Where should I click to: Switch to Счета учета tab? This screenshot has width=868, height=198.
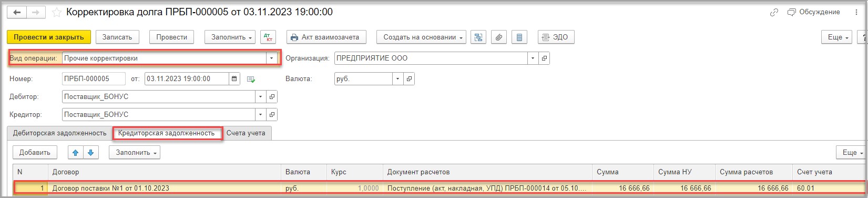(246, 133)
